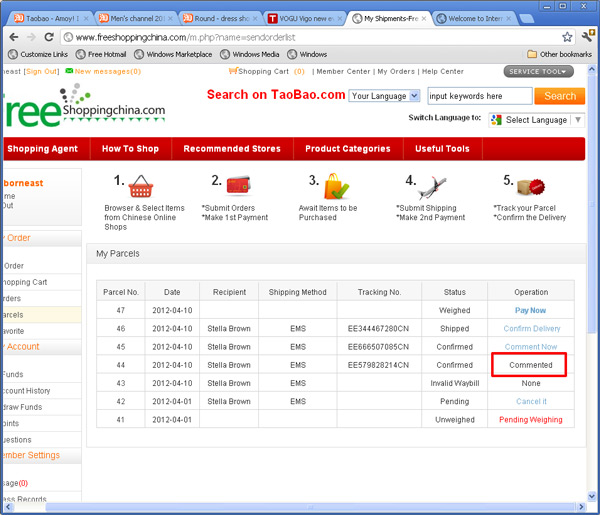Switch to Welcome to Internet tab
The width and height of the screenshot is (600, 515).
[474, 18]
